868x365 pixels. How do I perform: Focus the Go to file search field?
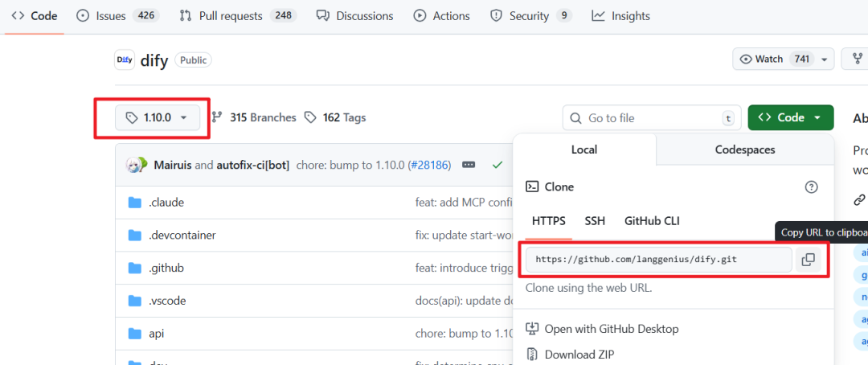click(x=652, y=118)
